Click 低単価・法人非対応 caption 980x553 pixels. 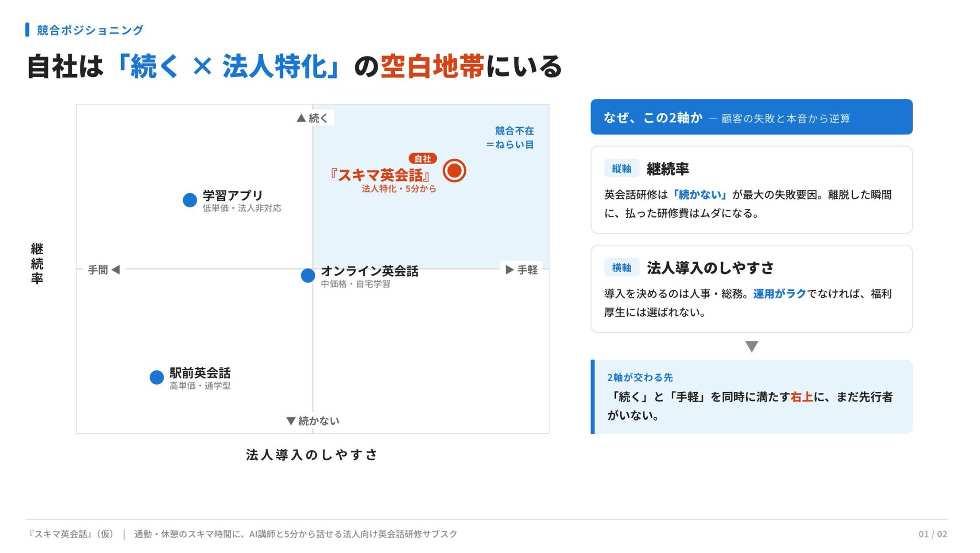242,208
